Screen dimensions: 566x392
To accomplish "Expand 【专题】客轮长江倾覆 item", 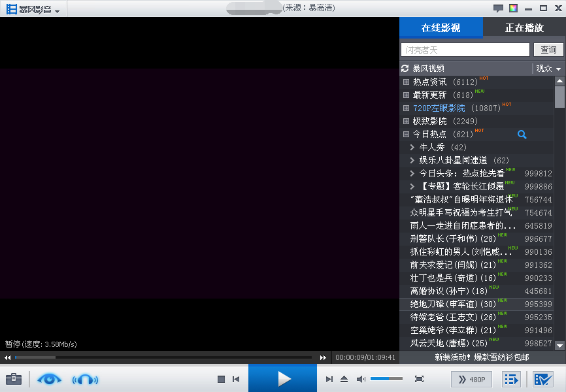I will pyautogui.click(x=412, y=186).
